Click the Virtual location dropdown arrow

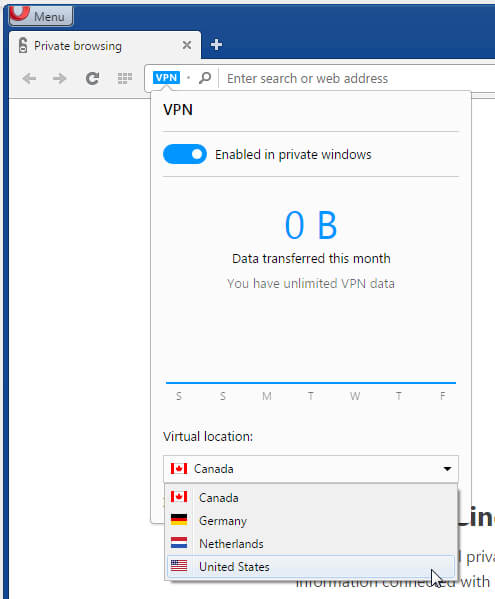tap(447, 469)
